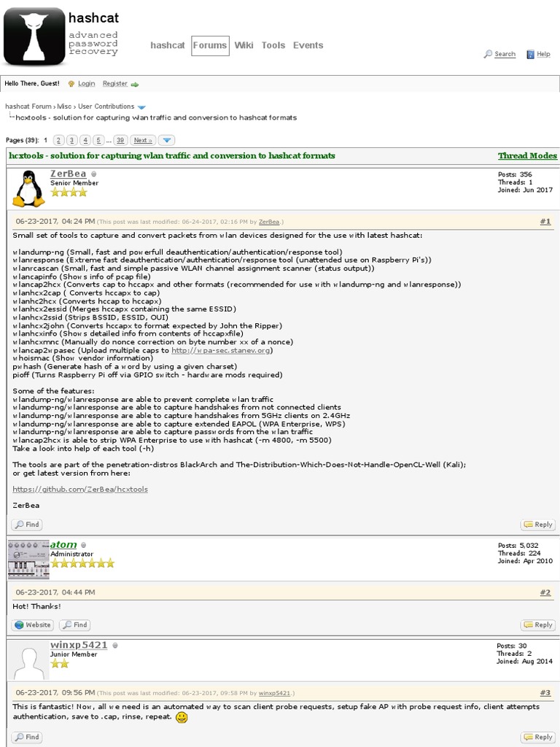Viewport: 560px width, 747px height.
Task: View winxp5421's default silhouette avatar
Action: [x=28, y=659]
